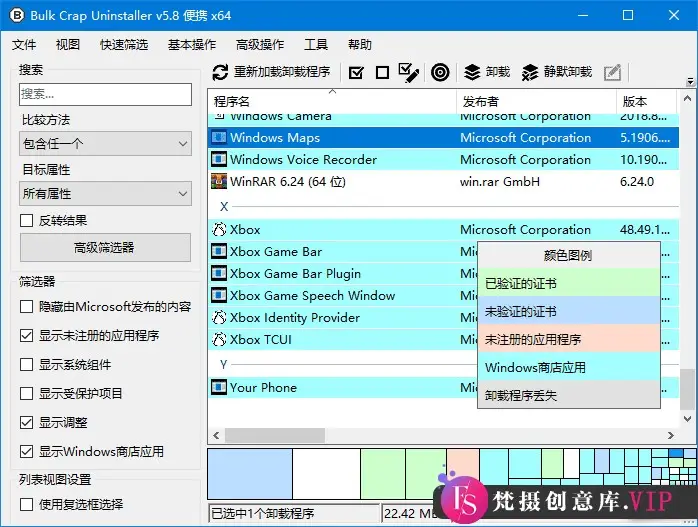Click the horizontal scroll right arrow

670,435
